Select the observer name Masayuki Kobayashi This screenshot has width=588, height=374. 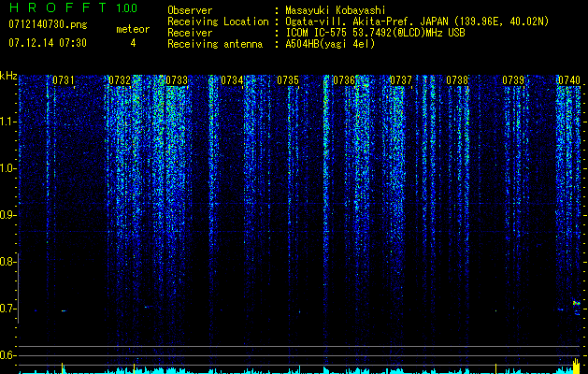click(336, 10)
